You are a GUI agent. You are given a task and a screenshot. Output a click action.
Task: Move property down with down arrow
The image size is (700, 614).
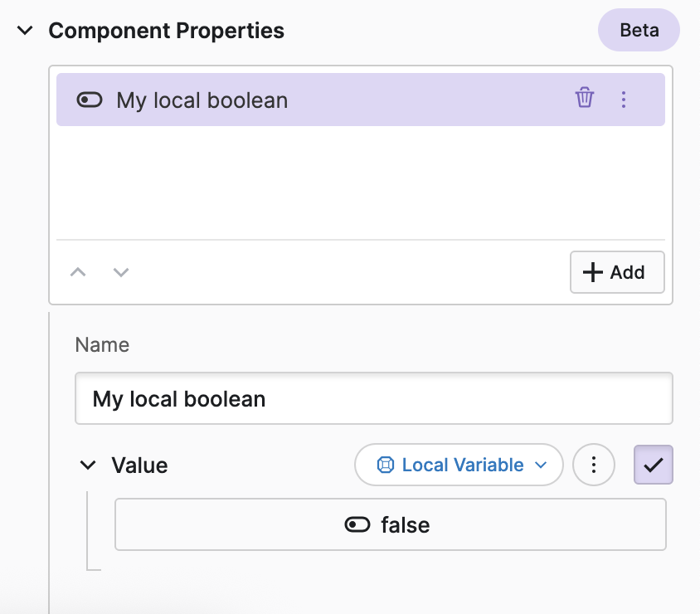click(x=121, y=272)
